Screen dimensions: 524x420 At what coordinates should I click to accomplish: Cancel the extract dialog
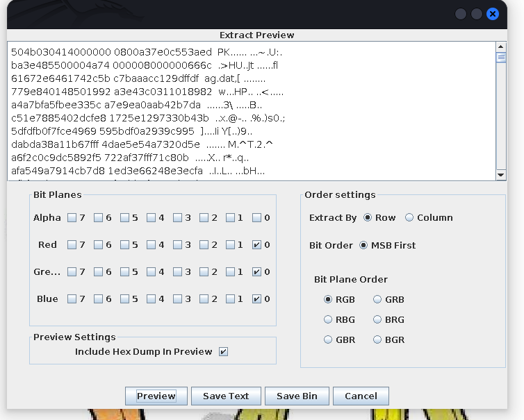click(361, 396)
